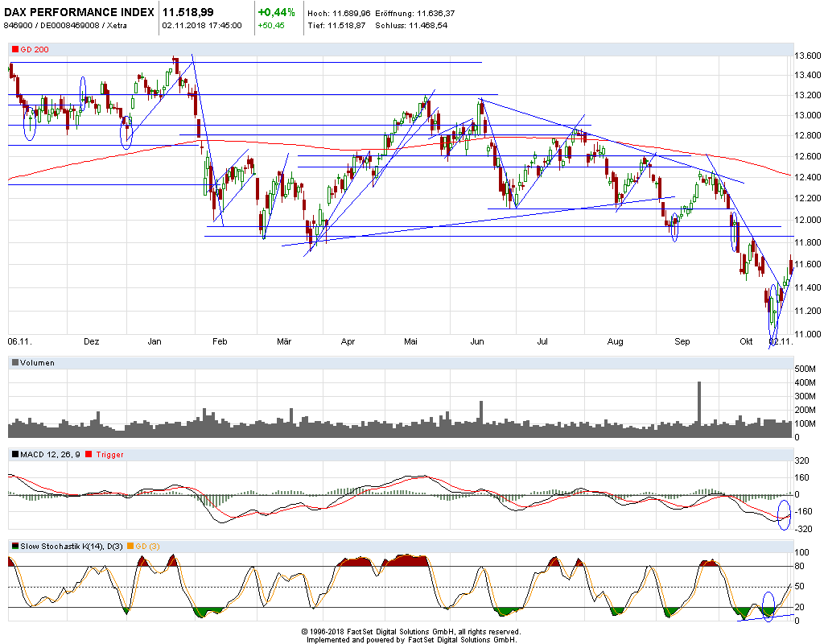824x644 pixels.
Task: Click the Dez month label
Action: [92, 341]
